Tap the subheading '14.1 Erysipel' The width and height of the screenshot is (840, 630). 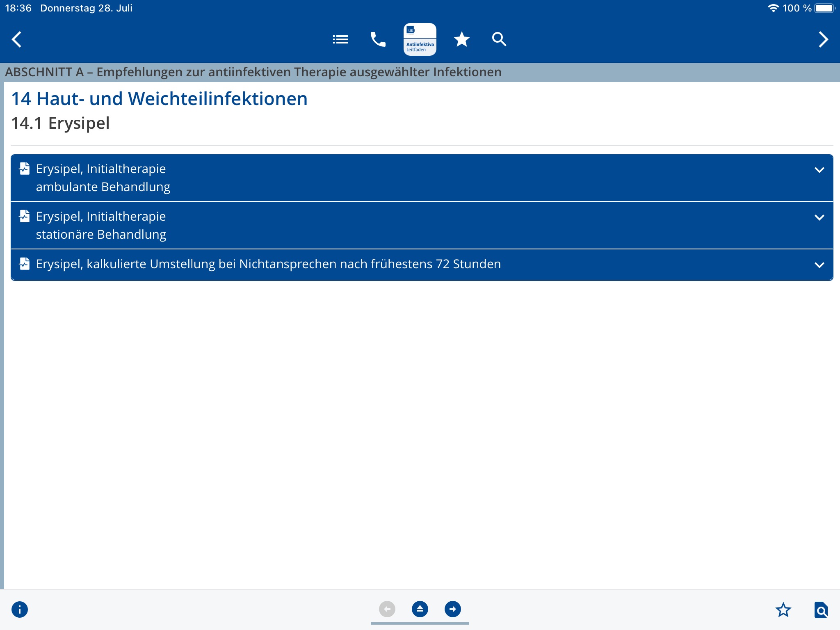coord(60,123)
